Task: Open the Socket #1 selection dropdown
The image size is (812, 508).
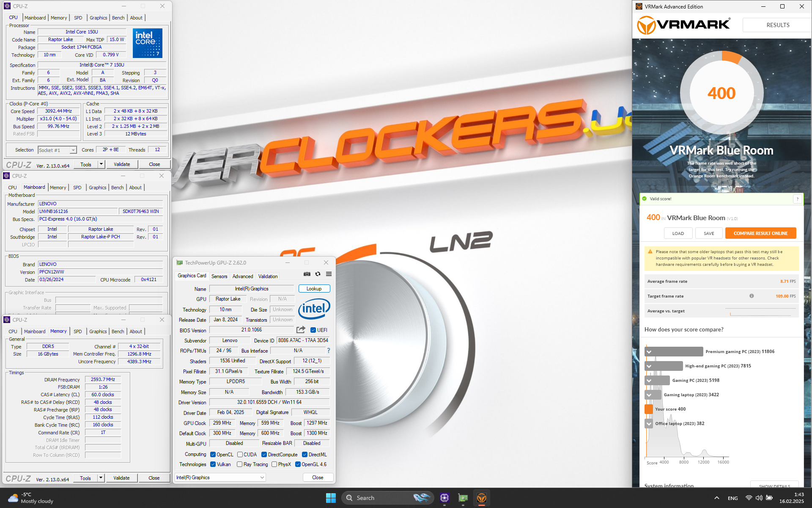Action: 57,150
